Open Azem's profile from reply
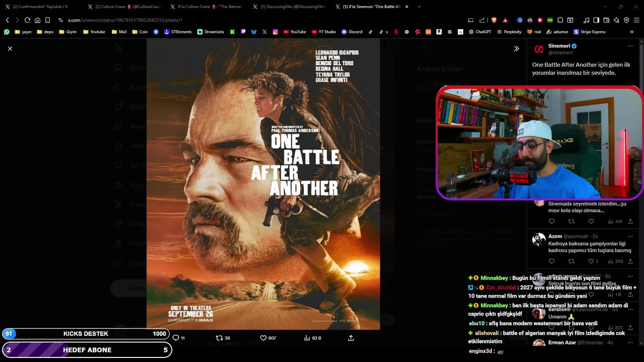Viewport: 644px width, 362px height. (x=555, y=236)
